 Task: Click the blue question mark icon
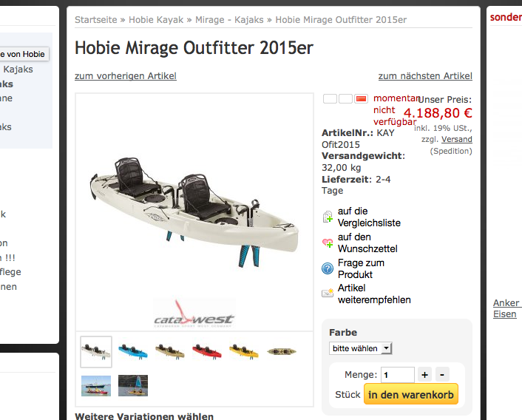328,268
